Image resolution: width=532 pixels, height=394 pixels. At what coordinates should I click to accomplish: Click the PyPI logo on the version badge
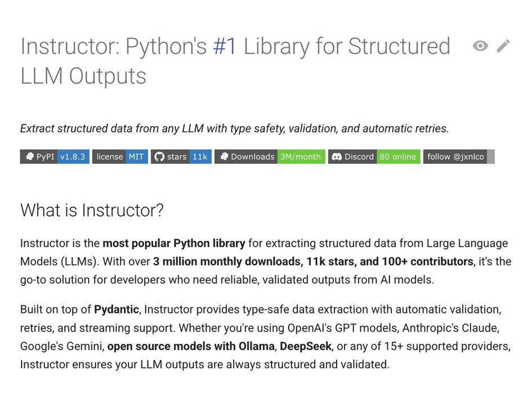point(29,157)
